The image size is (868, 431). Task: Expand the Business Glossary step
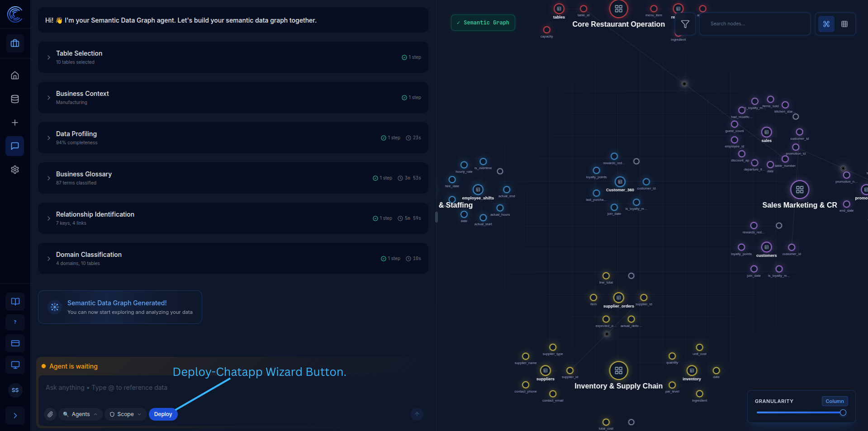tap(233, 178)
